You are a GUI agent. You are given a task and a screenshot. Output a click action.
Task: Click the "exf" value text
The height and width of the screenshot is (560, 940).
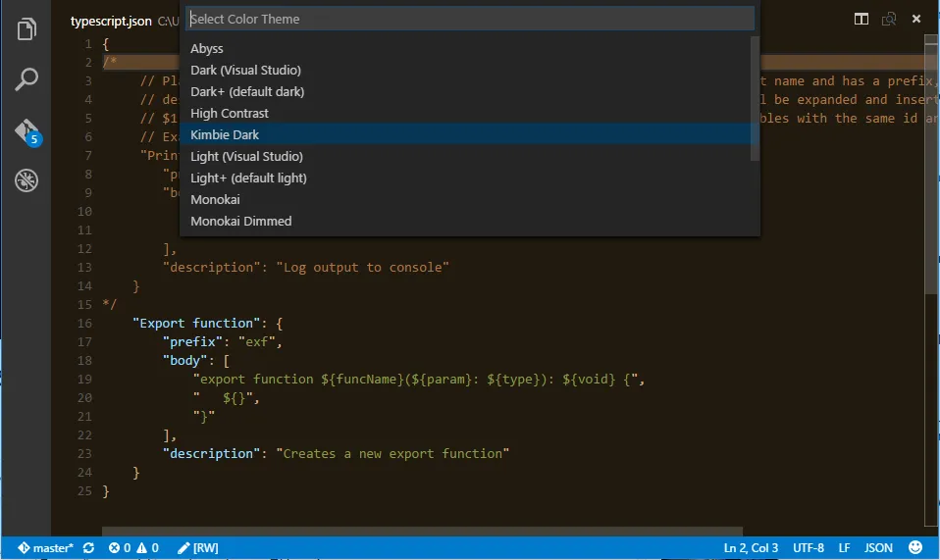tap(256, 341)
